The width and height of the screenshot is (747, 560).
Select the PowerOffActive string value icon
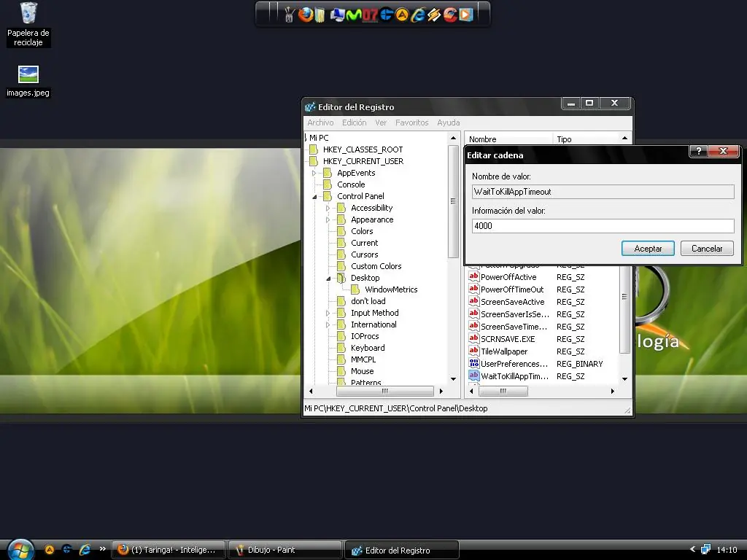point(473,276)
